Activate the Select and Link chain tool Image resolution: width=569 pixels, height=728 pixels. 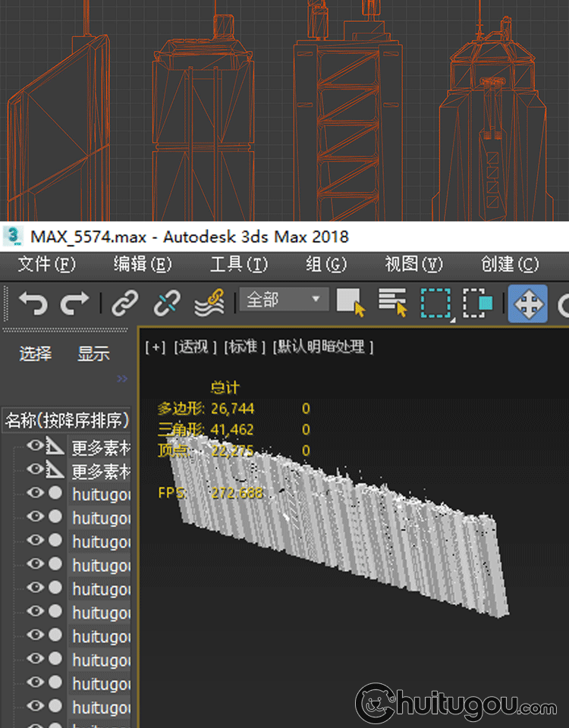tap(124, 304)
